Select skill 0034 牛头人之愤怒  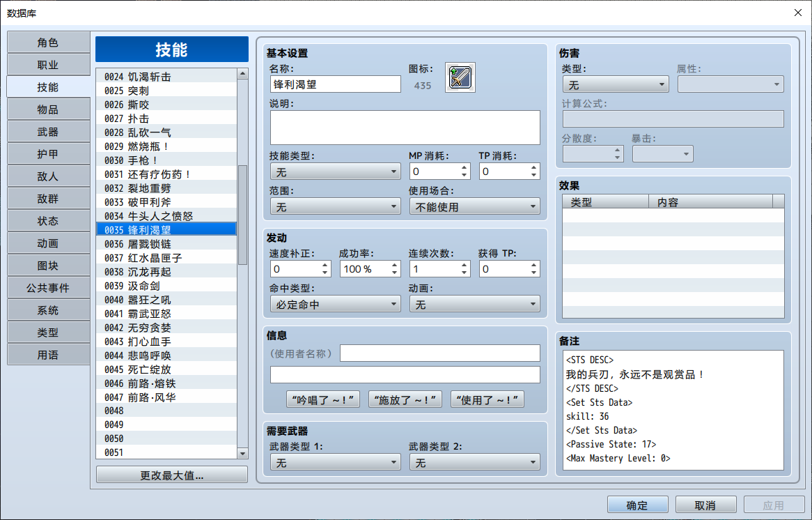(166, 216)
